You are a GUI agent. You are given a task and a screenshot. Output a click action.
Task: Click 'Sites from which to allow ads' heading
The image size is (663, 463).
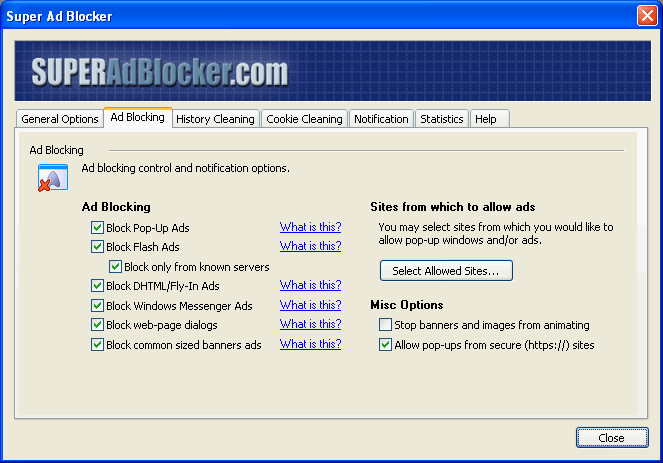tap(453, 207)
